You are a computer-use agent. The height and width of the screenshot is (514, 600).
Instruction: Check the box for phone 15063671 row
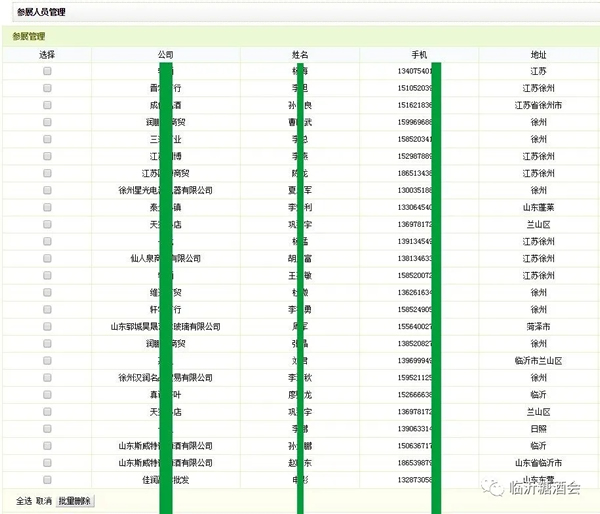(x=47, y=445)
